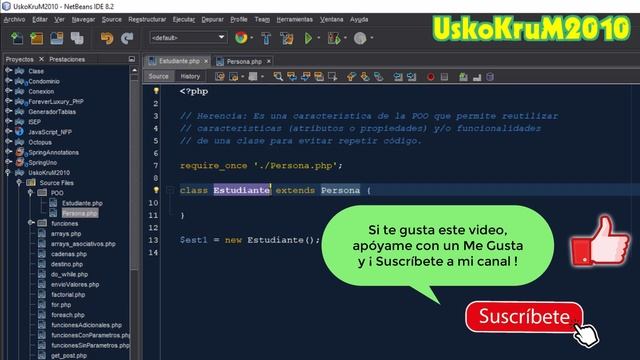Image resolution: width=640 pixels, height=360 pixels.
Task: Click Find Next Occurrence icon
Action: click(x=305, y=77)
